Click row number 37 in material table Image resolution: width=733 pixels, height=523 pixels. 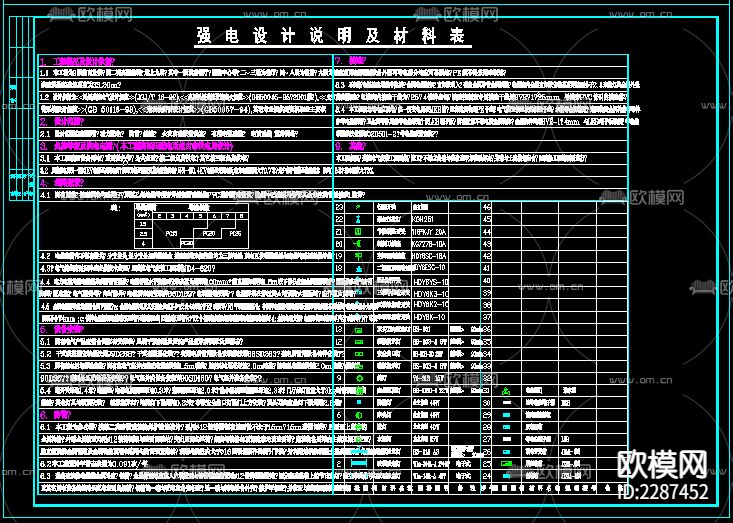pyautogui.click(x=487, y=317)
